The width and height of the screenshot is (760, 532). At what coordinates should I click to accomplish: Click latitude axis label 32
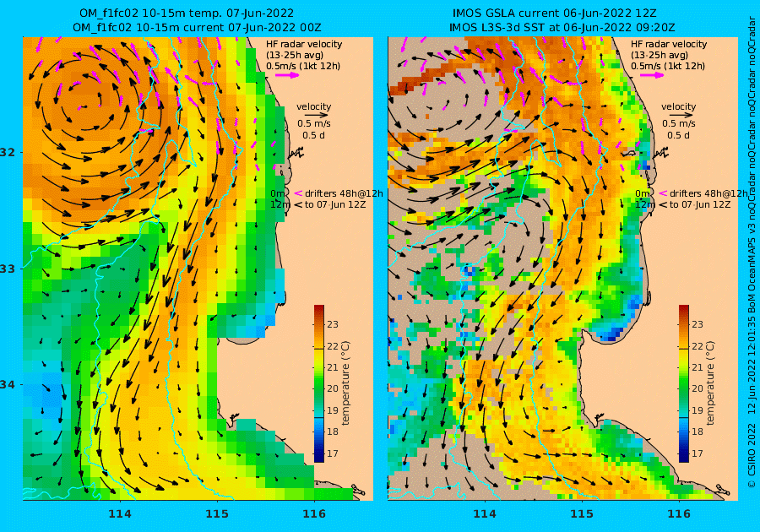point(8,152)
